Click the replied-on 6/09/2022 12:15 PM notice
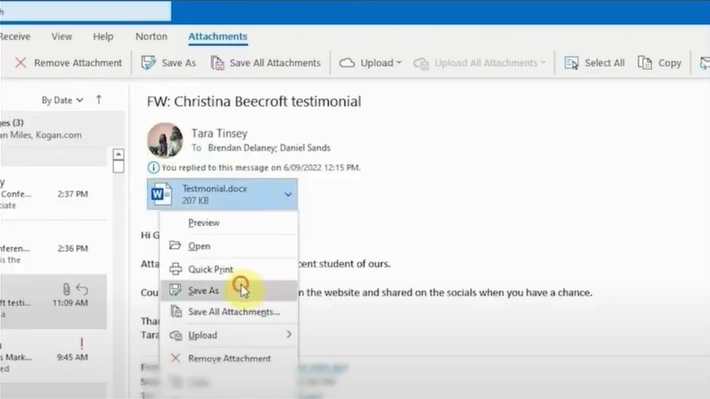 click(261, 168)
